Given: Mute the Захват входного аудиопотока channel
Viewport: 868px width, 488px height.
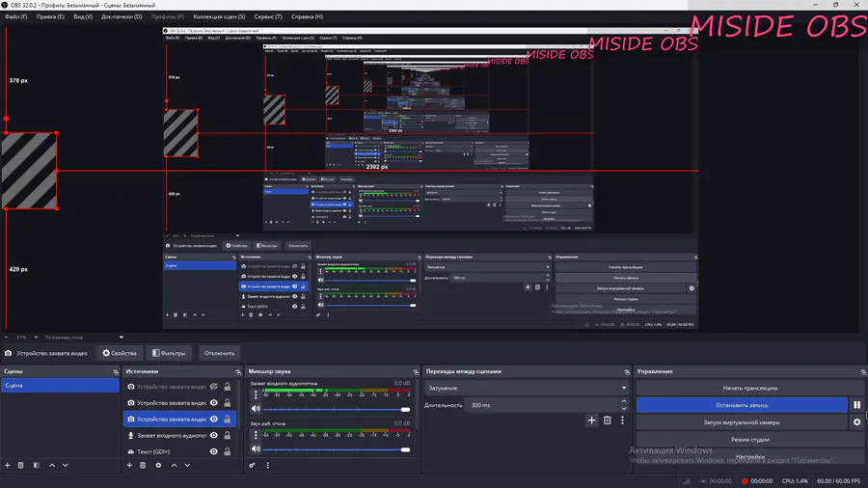Looking at the screenshot, I should (256, 409).
